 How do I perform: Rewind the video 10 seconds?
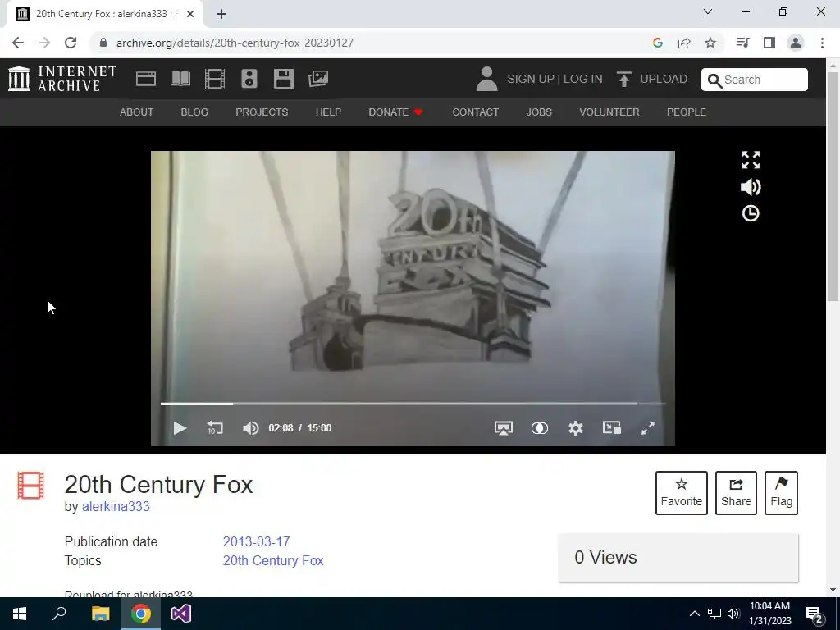(x=215, y=428)
